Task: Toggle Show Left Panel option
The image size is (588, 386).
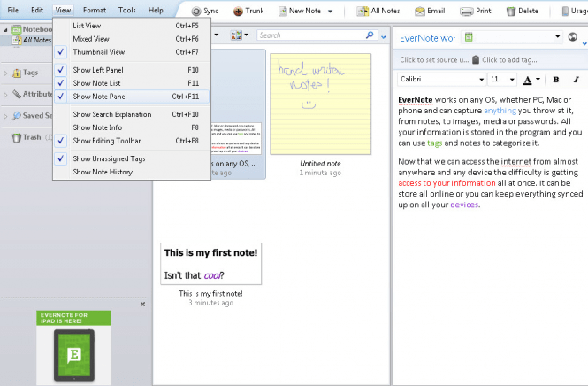Action: click(131, 70)
